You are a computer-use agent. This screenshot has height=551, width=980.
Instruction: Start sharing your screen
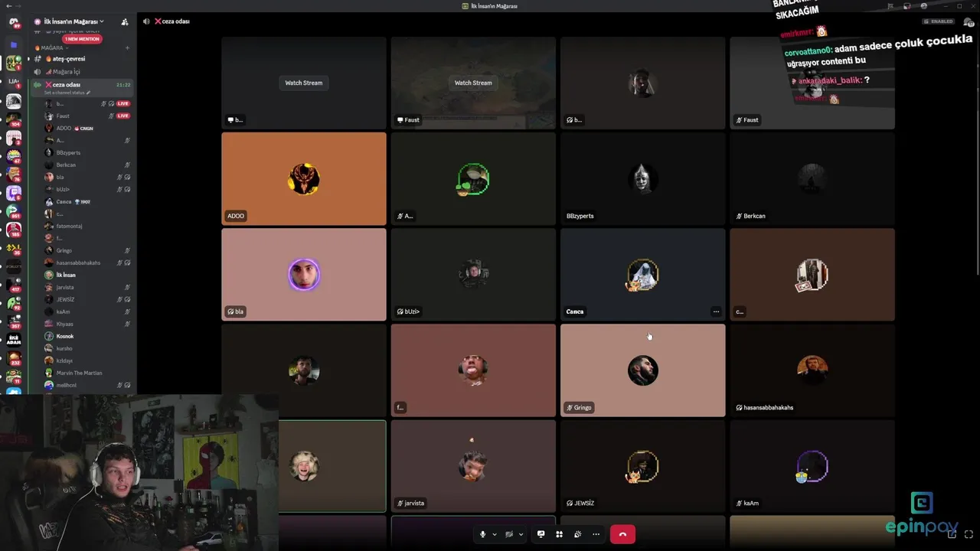pyautogui.click(x=541, y=534)
